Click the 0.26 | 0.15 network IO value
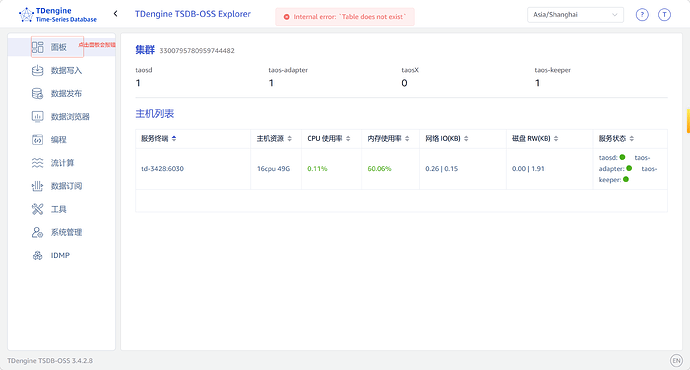690x370 pixels. coord(441,169)
